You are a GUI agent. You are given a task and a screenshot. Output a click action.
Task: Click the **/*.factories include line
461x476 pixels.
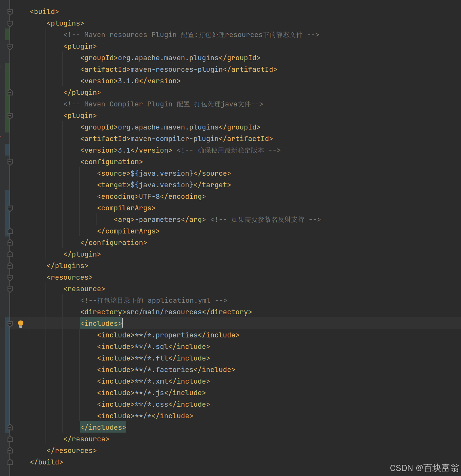click(x=166, y=370)
